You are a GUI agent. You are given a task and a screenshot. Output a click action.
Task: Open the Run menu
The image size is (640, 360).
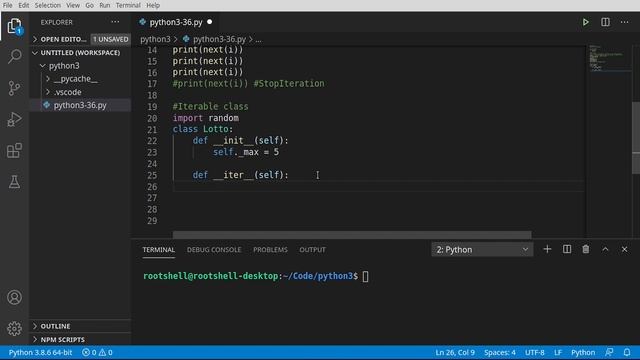pos(105,5)
